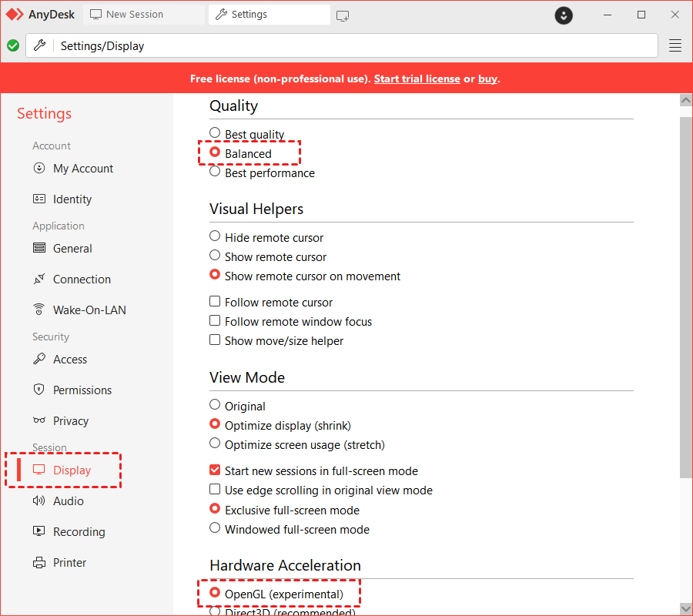Go to General application settings

click(x=72, y=248)
